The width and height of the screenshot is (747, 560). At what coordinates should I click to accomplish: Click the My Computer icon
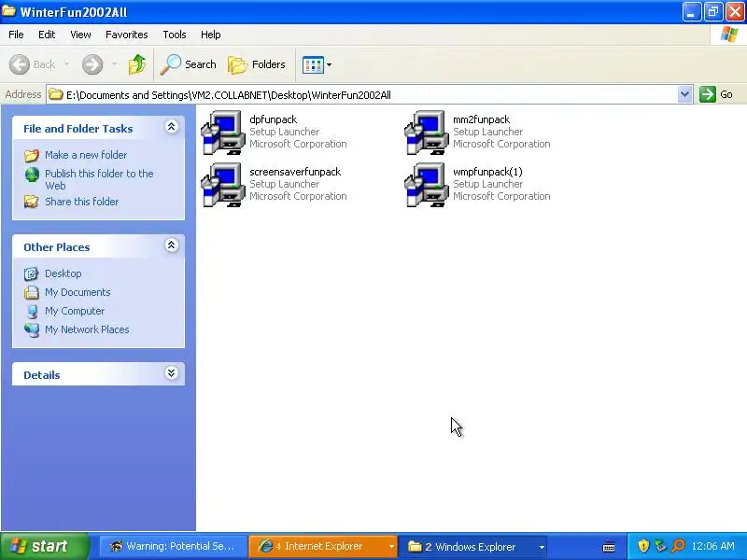tap(32, 312)
